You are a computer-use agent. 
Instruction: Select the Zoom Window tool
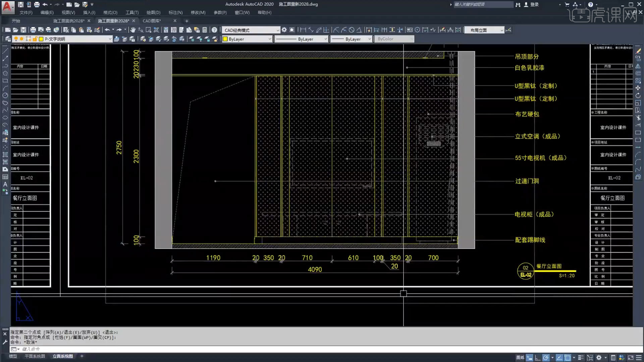148,30
